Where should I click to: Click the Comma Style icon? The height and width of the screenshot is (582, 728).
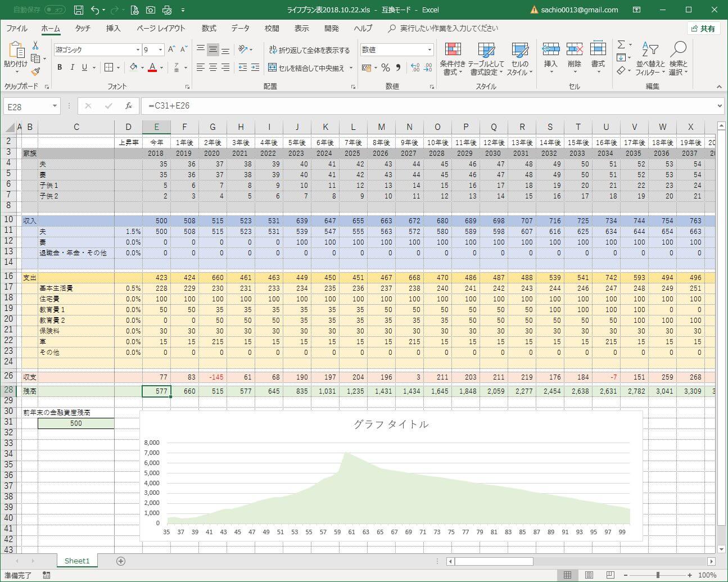point(398,67)
